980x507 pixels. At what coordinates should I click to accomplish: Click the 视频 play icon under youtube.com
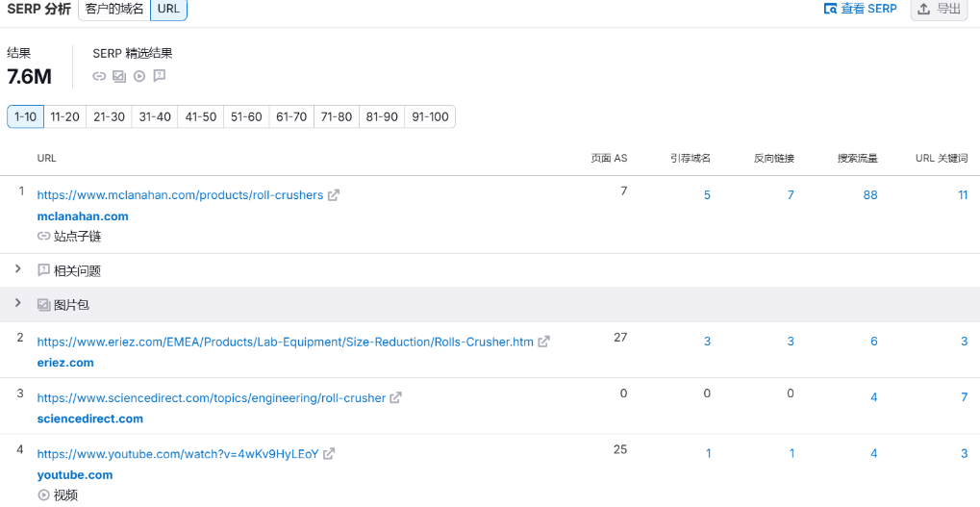(x=43, y=495)
